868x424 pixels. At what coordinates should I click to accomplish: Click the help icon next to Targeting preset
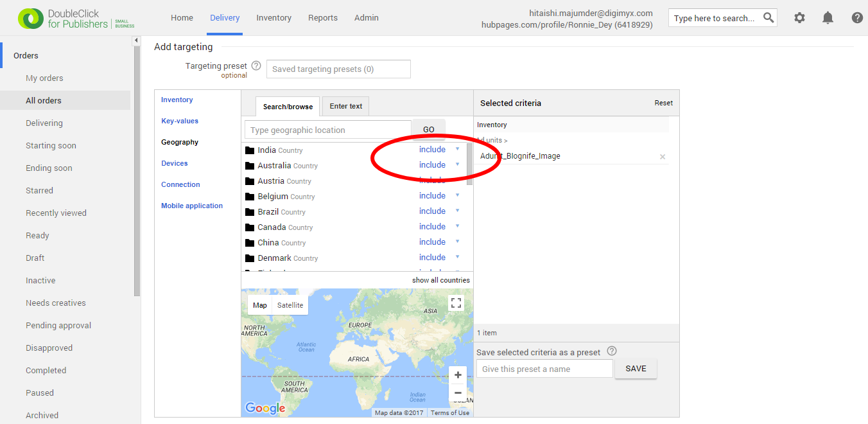[x=256, y=65]
